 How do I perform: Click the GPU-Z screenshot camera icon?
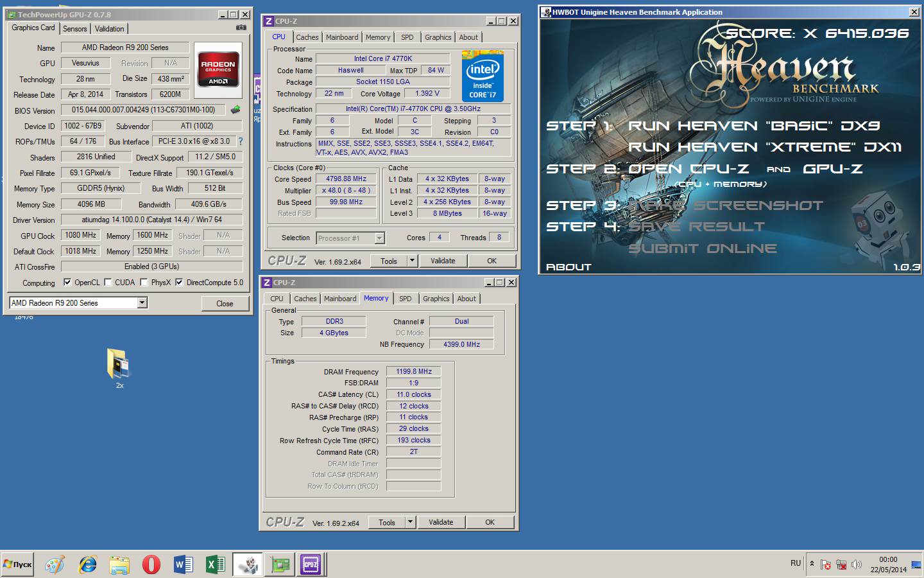point(241,28)
